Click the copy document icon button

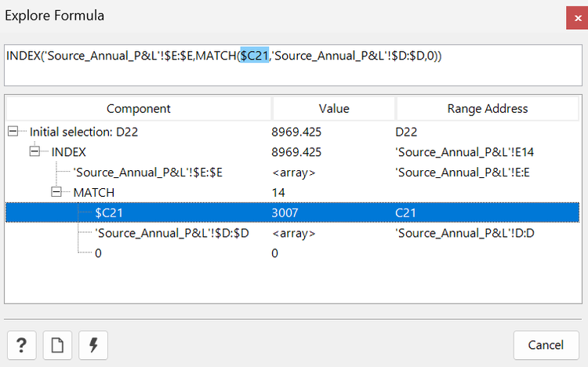(x=57, y=345)
